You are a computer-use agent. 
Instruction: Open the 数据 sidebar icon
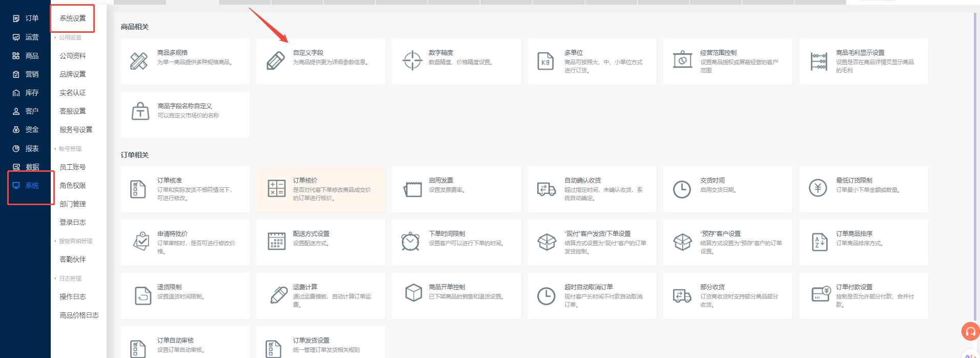tap(16, 167)
